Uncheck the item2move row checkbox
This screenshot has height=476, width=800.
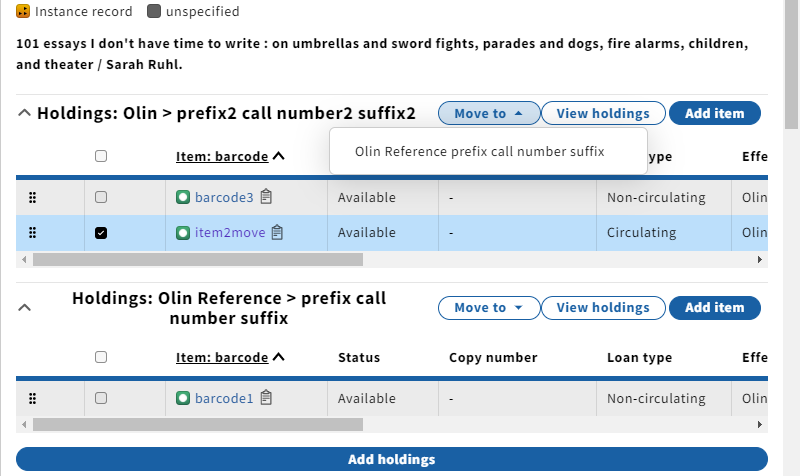pos(101,233)
